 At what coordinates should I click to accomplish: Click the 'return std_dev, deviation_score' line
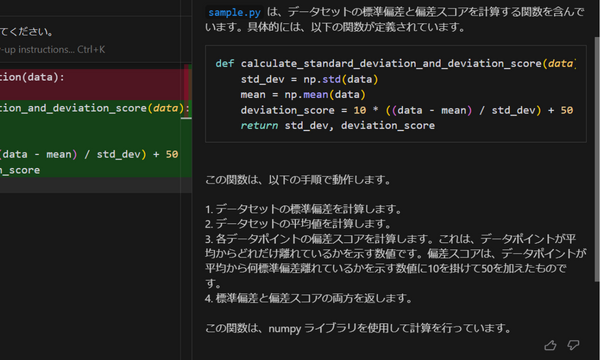[x=338, y=125]
